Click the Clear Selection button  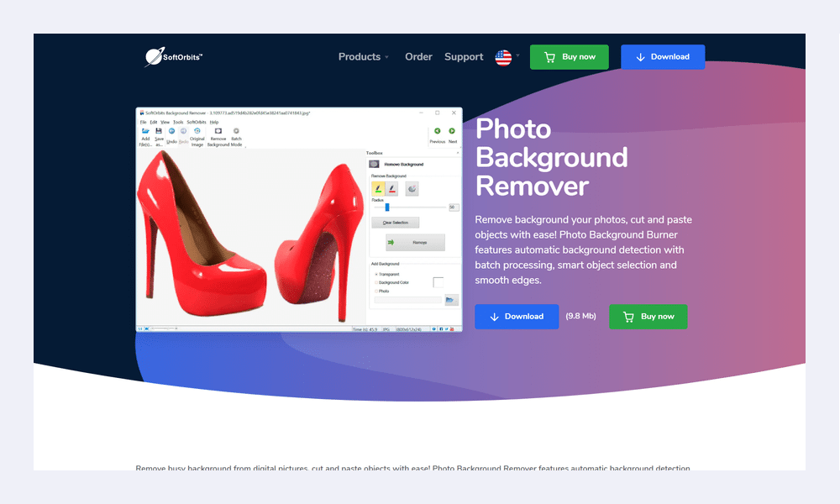[396, 223]
